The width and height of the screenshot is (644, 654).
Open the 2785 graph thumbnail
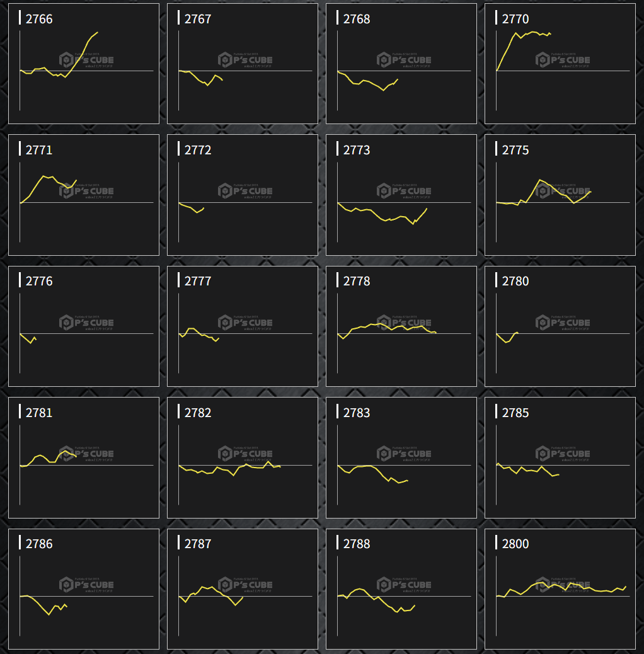tap(560, 457)
